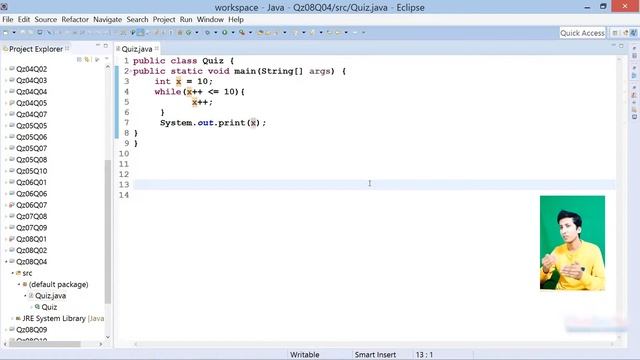Minimize the editor area

click(613, 45)
